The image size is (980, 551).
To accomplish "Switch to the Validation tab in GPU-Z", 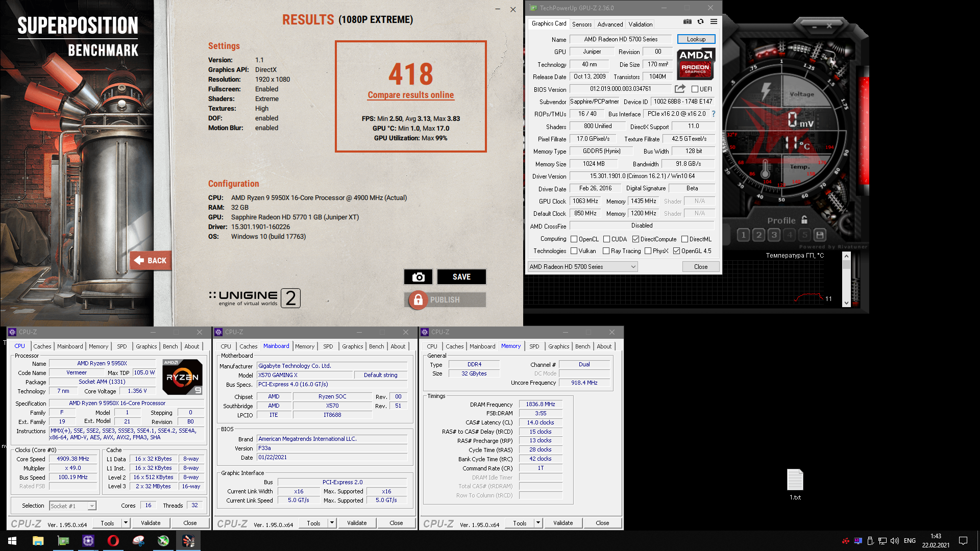I will (640, 24).
